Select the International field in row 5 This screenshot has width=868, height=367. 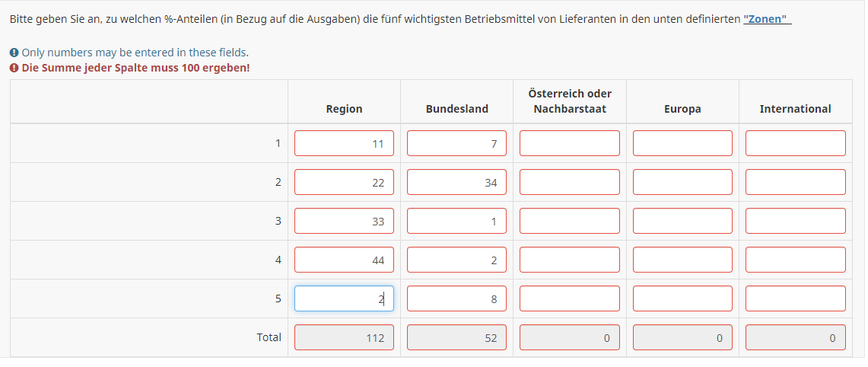click(x=795, y=298)
